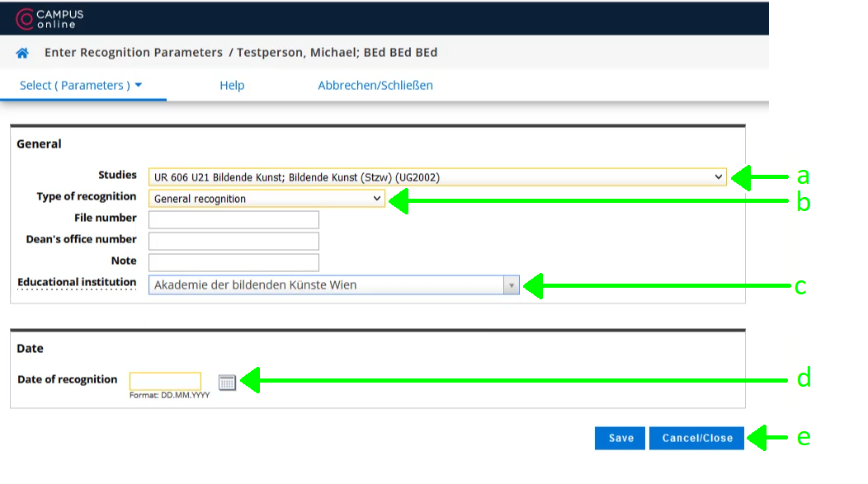868x484 pixels.
Task: Click the Date of recognition field
Action: coord(165,381)
